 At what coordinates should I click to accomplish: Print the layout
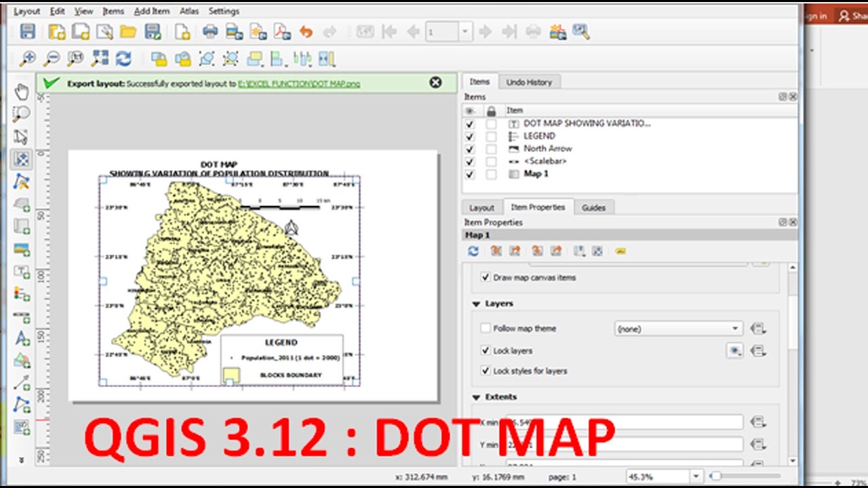pyautogui.click(x=210, y=32)
